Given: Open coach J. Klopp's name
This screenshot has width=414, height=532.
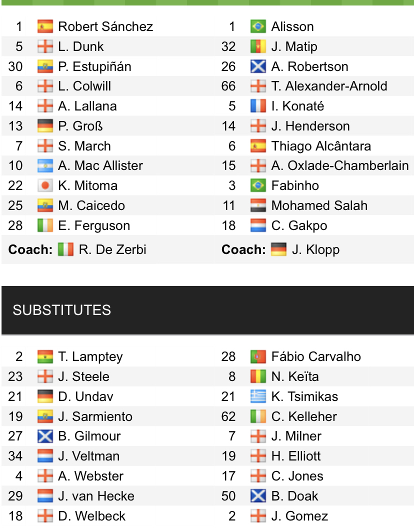Looking at the screenshot, I should [x=315, y=249].
